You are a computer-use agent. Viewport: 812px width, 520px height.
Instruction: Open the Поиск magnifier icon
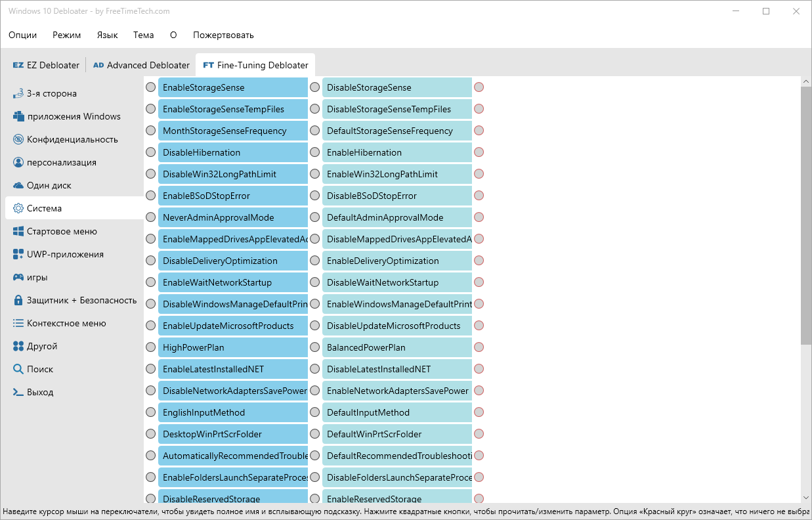click(x=18, y=369)
